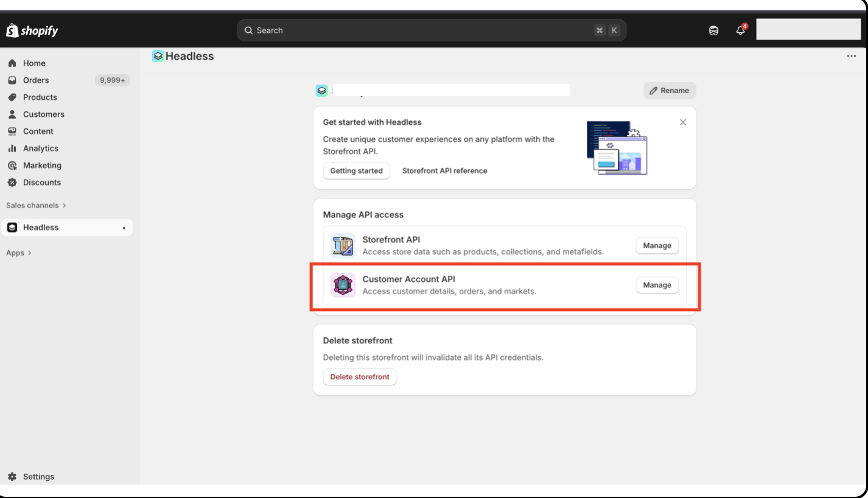
Task: Manage the Customer Account API
Action: 657,285
